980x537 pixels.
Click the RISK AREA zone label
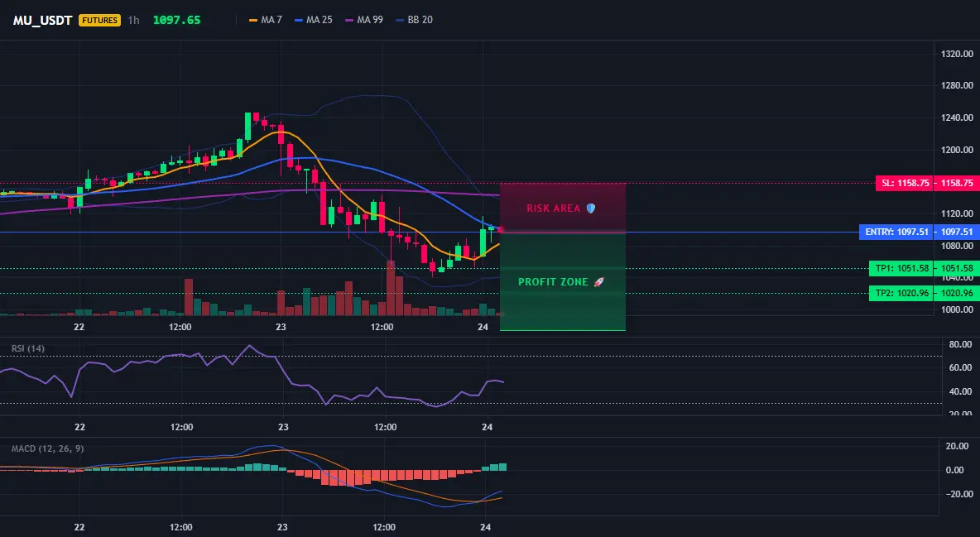click(553, 209)
